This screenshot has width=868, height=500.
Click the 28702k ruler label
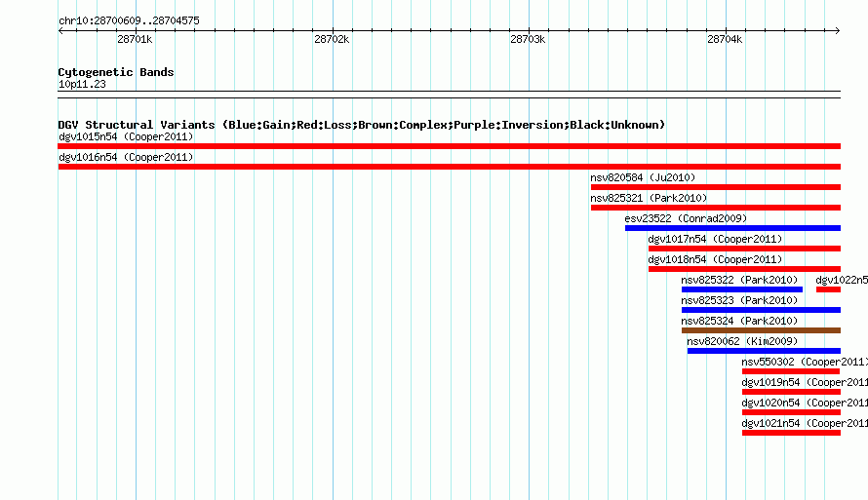point(332,39)
